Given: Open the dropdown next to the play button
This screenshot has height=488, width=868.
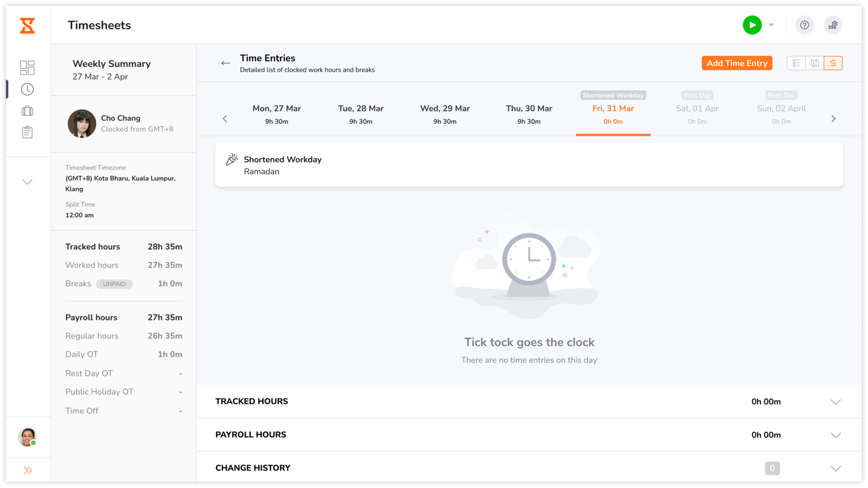Looking at the screenshot, I should coord(771,25).
